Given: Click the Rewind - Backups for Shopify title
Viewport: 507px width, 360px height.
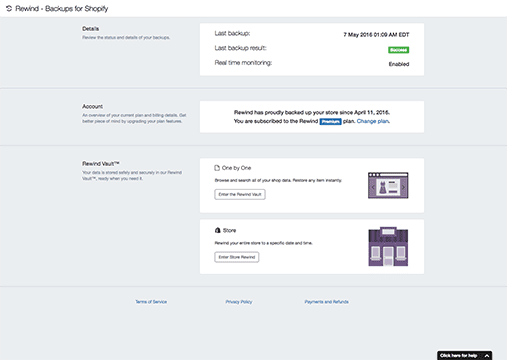Looking at the screenshot, I should [x=62, y=8].
